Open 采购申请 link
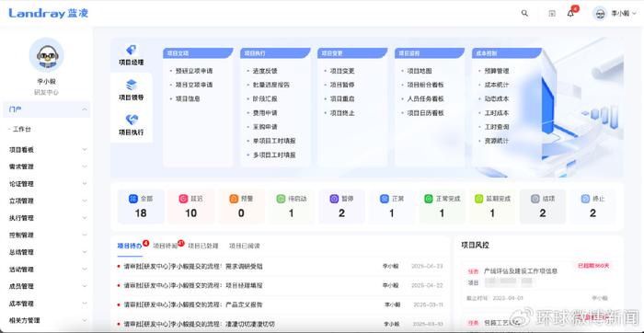Viewport: 644px width, 333px height. click(x=265, y=127)
